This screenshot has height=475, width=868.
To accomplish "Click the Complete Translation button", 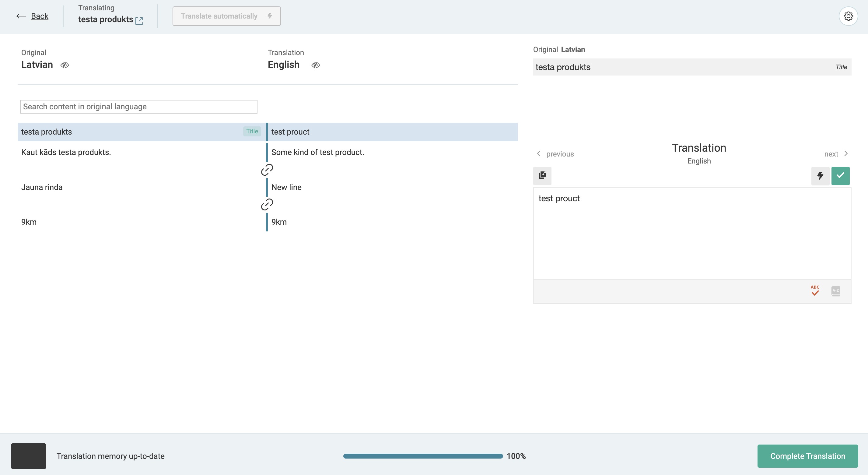I will pos(807,456).
